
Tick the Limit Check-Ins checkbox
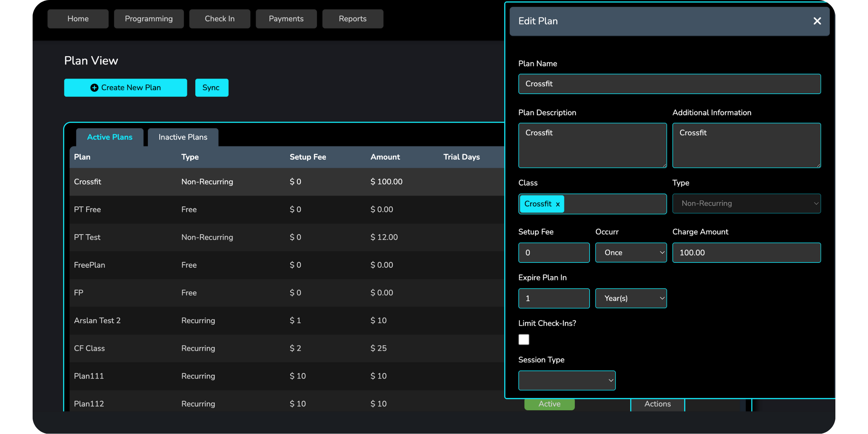[524, 339]
